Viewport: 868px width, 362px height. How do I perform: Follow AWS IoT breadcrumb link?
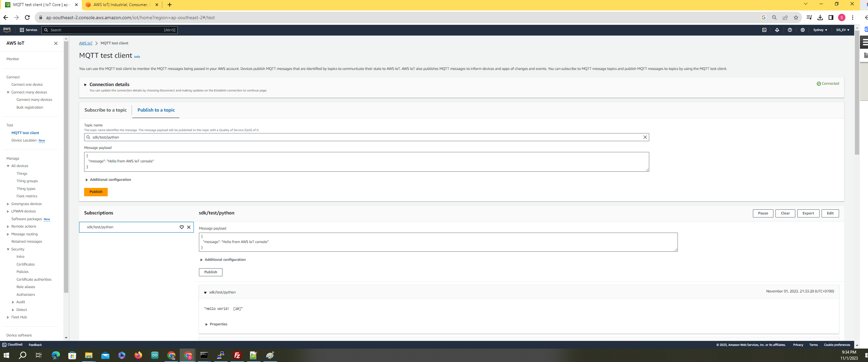[85, 43]
